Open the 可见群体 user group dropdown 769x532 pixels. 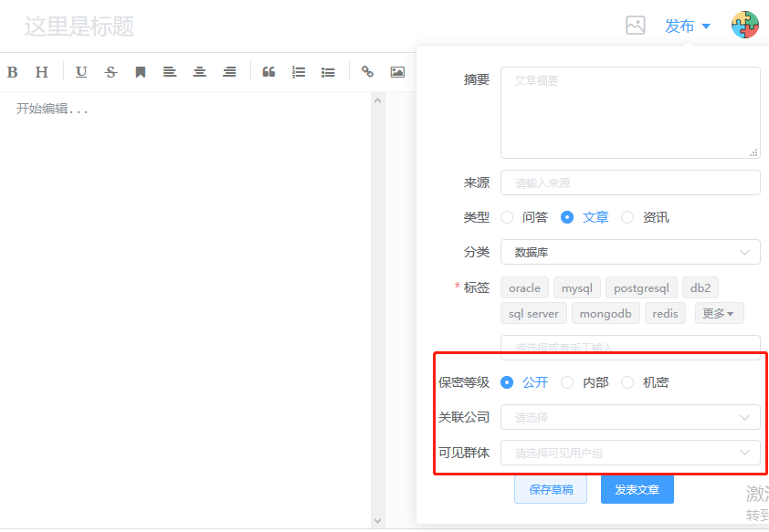pos(630,453)
